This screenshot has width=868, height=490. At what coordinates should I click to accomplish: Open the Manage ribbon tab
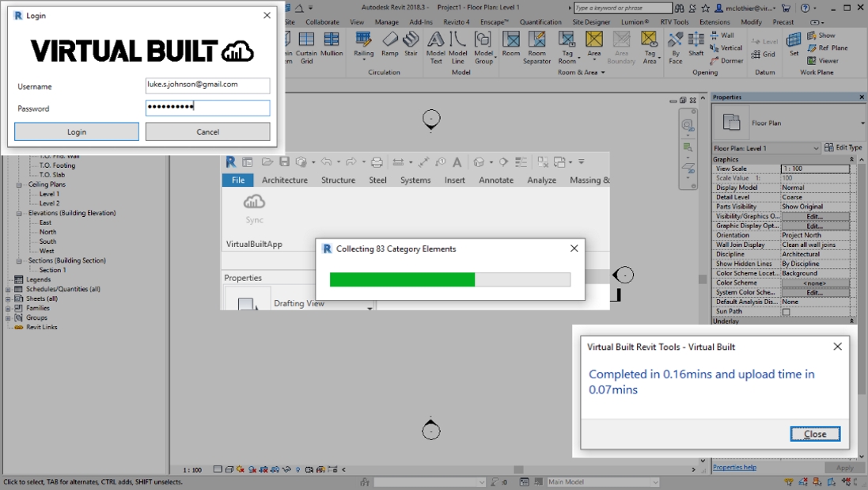(x=386, y=22)
